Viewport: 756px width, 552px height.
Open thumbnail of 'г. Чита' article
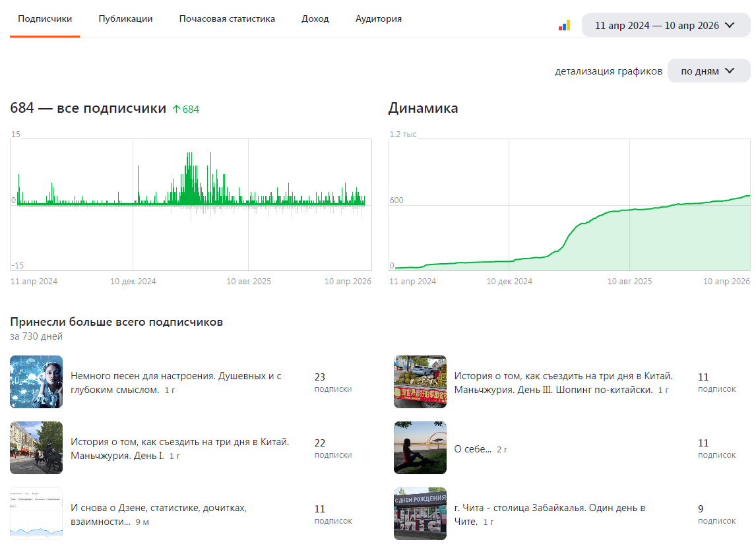click(x=420, y=514)
